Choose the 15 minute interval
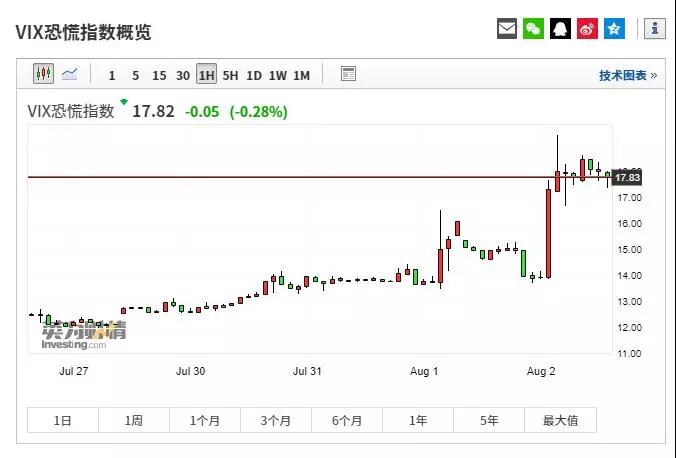Screen dimensions: 676x458 coord(159,75)
